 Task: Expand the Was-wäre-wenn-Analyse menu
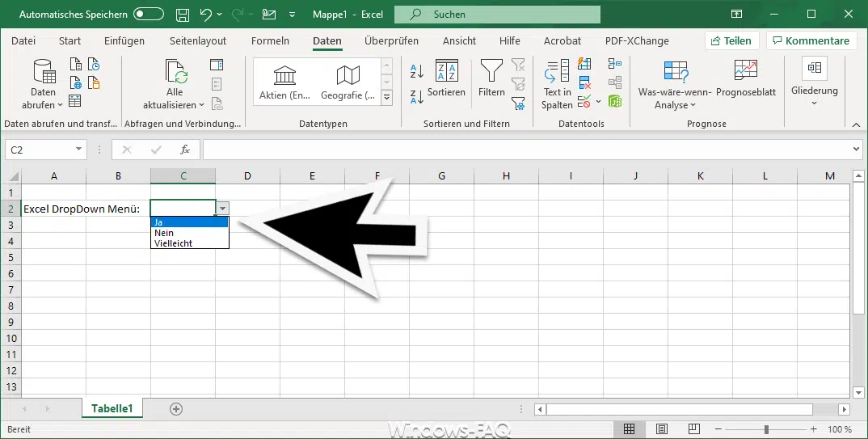675,85
